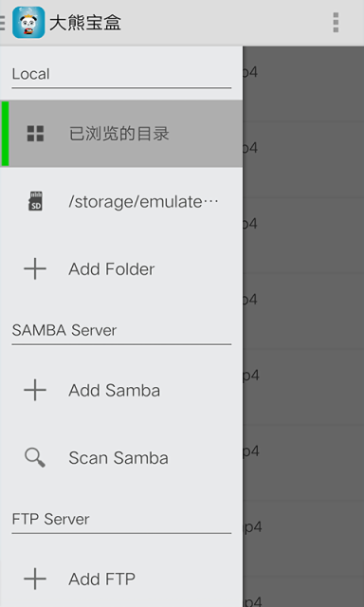Open /storage/emulated folder entry
364x607 pixels.
coord(121,201)
